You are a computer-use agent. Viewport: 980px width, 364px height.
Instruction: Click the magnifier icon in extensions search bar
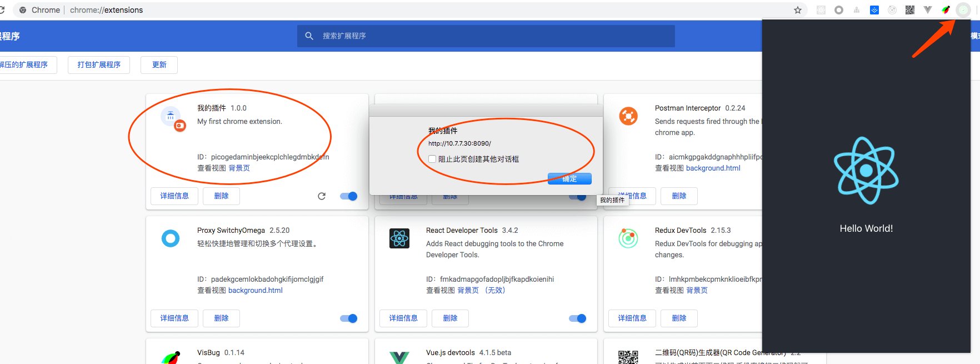click(x=309, y=36)
